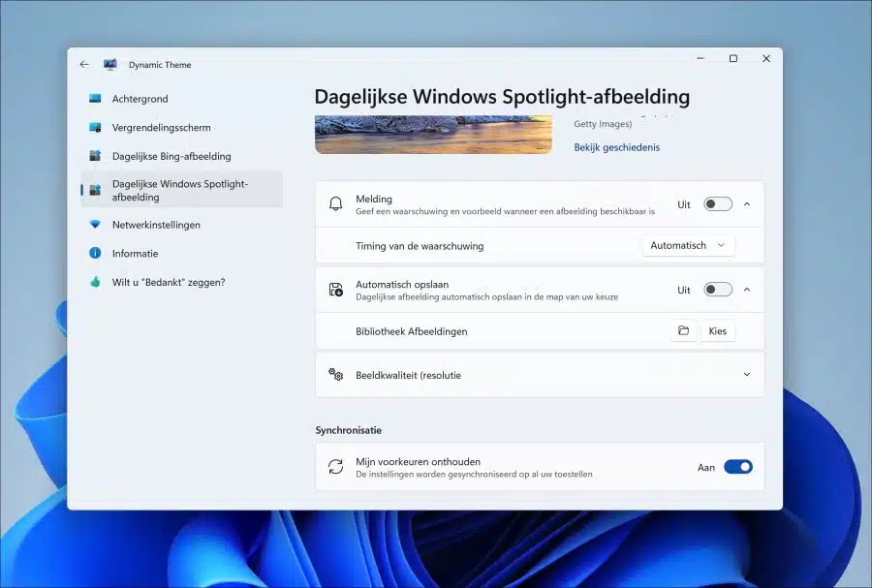Click the Getty Images) credit text
Screen dimensions: 872x588
coord(603,123)
